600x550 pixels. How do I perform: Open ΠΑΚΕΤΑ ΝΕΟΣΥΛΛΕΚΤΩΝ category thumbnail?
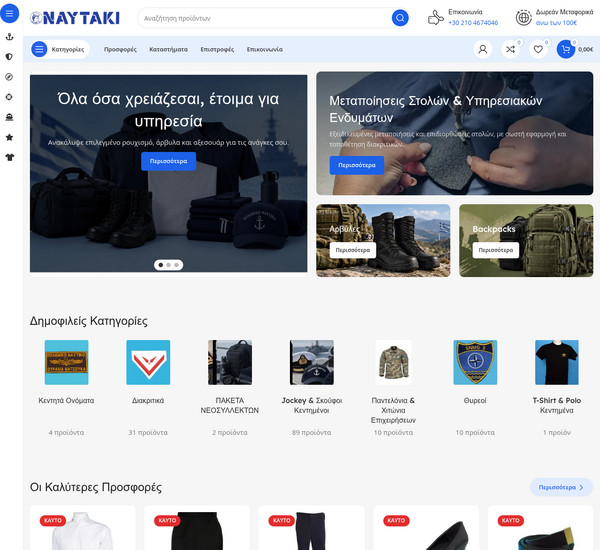click(230, 362)
